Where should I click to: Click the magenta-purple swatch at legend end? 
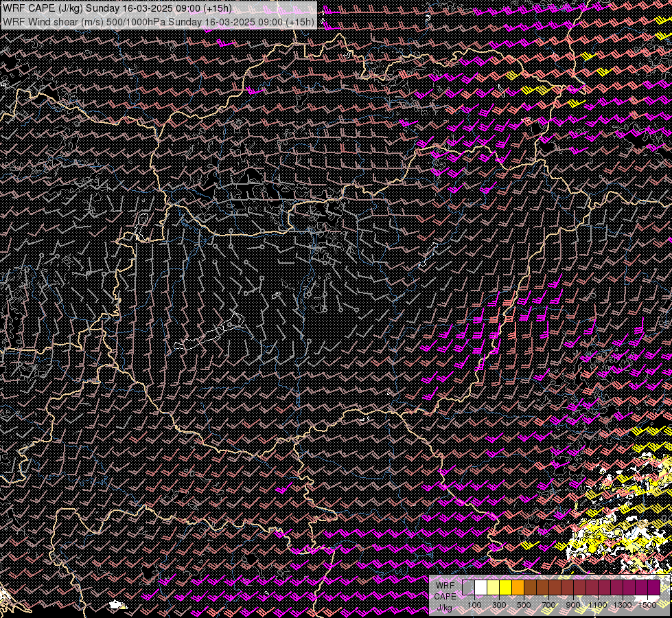click(653, 588)
